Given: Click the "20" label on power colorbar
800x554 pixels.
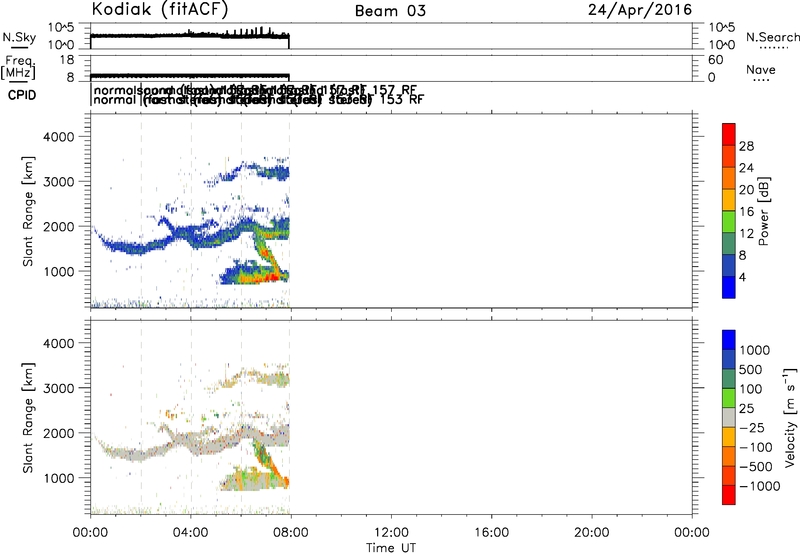Looking at the screenshot, I should (x=746, y=190).
